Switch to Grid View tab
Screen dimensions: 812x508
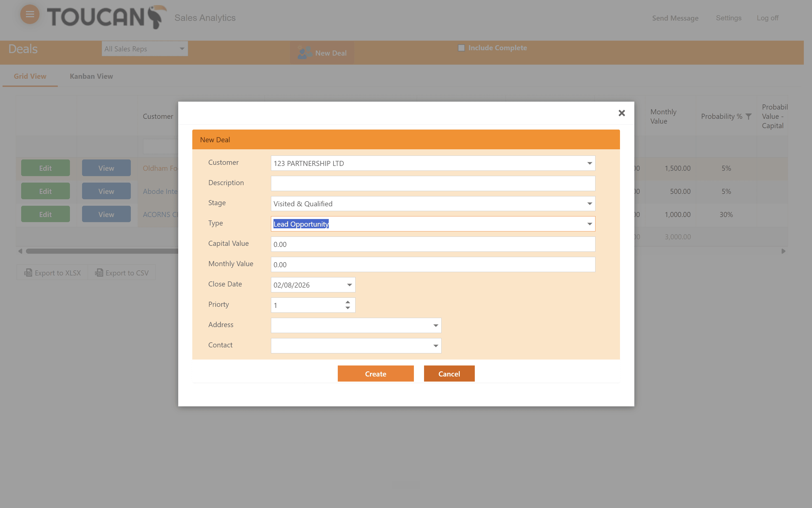coord(30,76)
